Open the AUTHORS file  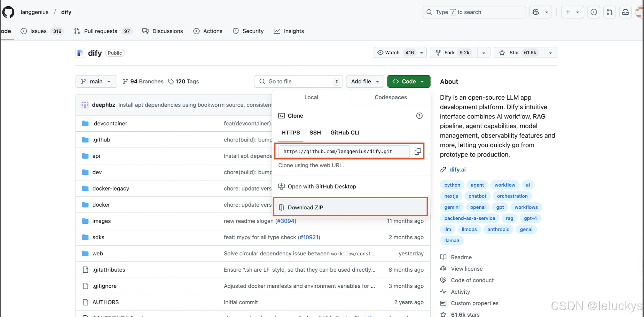tap(105, 302)
